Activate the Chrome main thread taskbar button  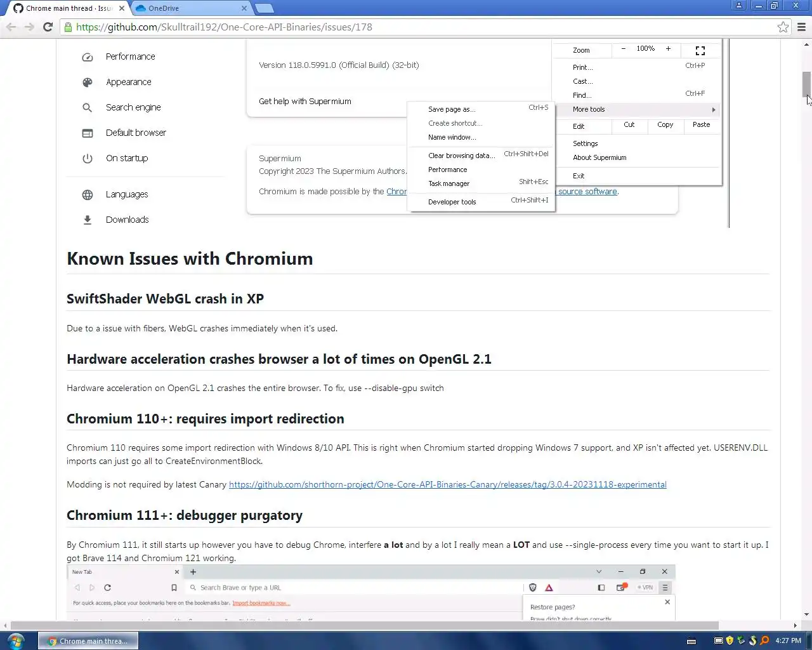[88, 640]
